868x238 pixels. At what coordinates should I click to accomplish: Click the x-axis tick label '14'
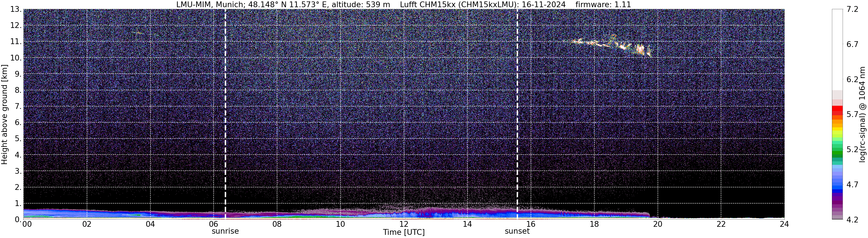tap(467, 224)
